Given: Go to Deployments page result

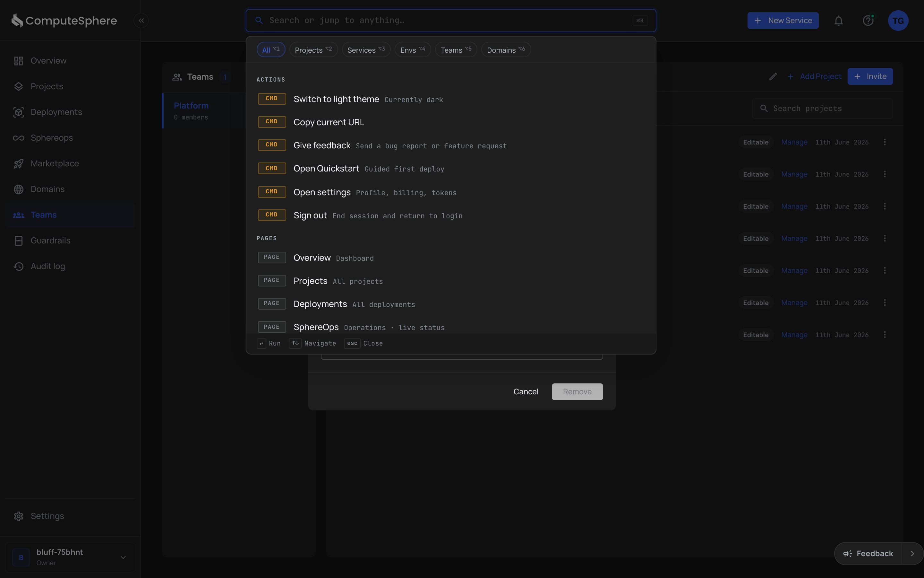Looking at the screenshot, I should pos(451,304).
